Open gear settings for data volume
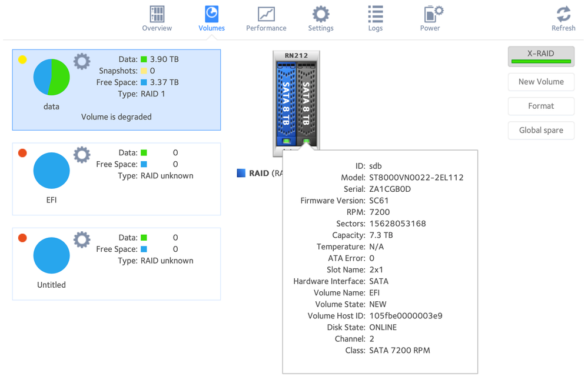This screenshot has width=588, height=383. click(x=82, y=61)
